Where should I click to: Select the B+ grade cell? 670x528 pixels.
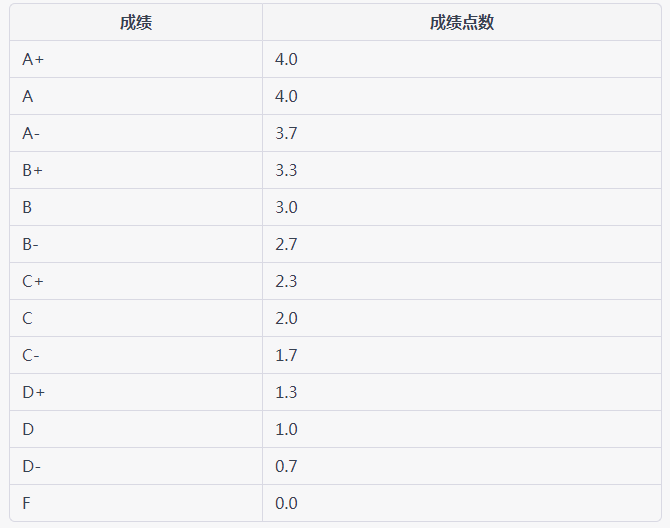click(136, 170)
